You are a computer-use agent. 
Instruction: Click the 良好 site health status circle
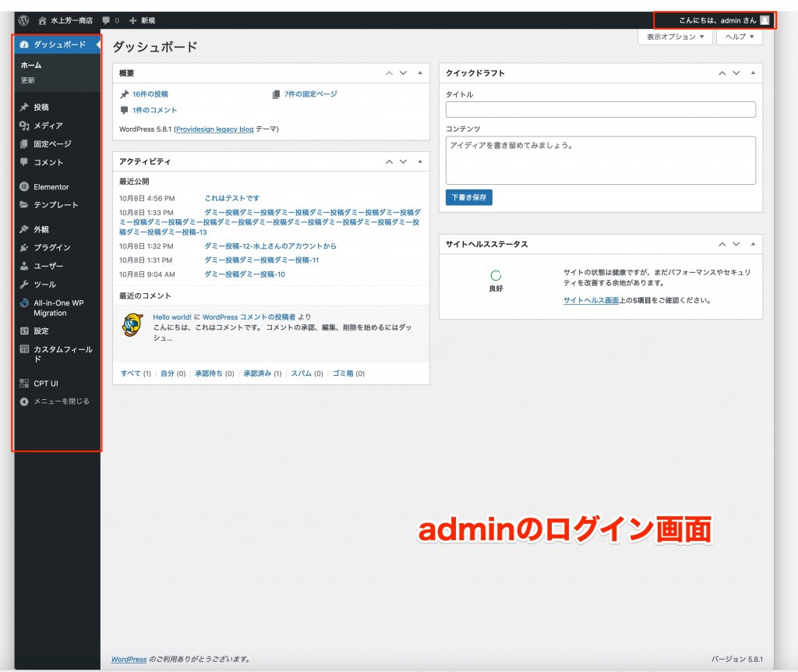(x=496, y=276)
